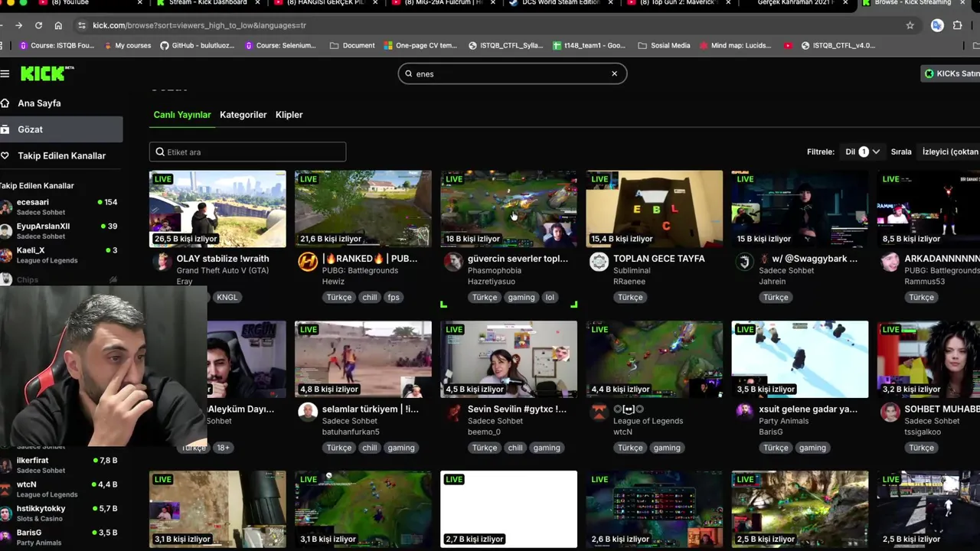Switch to the Kategoriler tab
This screenshot has height=551, width=980.
(x=243, y=115)
